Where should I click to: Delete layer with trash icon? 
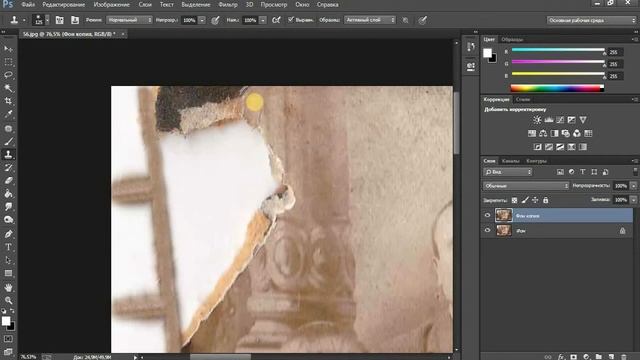(623, 357)
